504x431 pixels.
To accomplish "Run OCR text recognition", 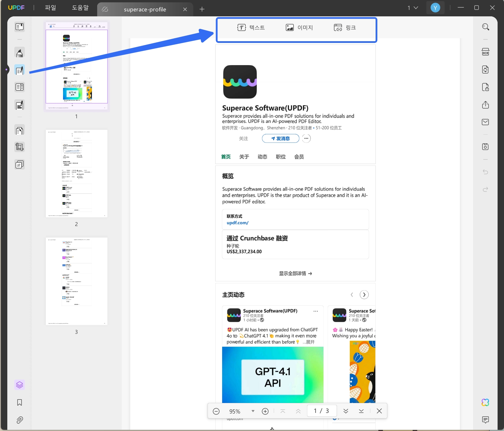I will [x=485, y=52].
